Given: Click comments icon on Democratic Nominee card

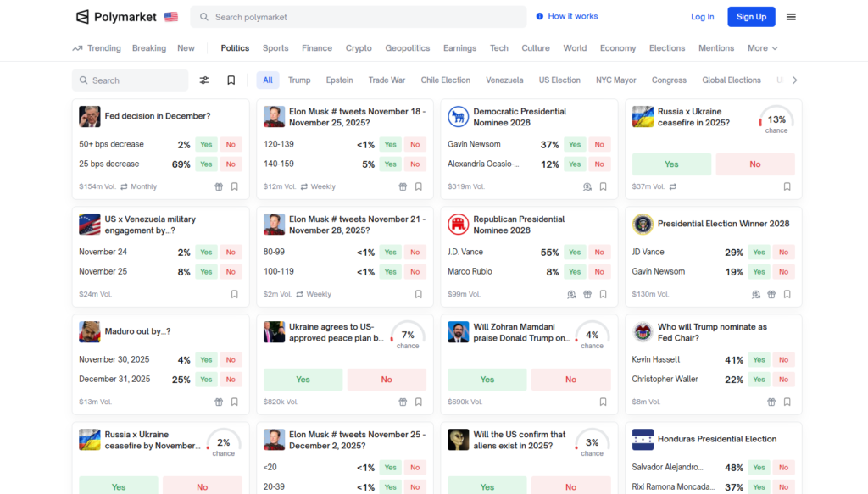Looking at the screenshot, I should pyautogui.click(x=587, y=186).
